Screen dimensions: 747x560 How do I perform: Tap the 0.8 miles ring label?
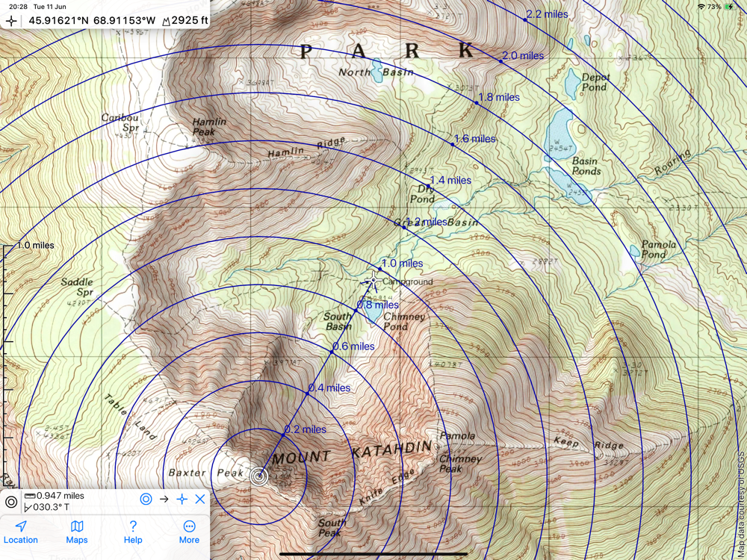click(x=378, y=305)
